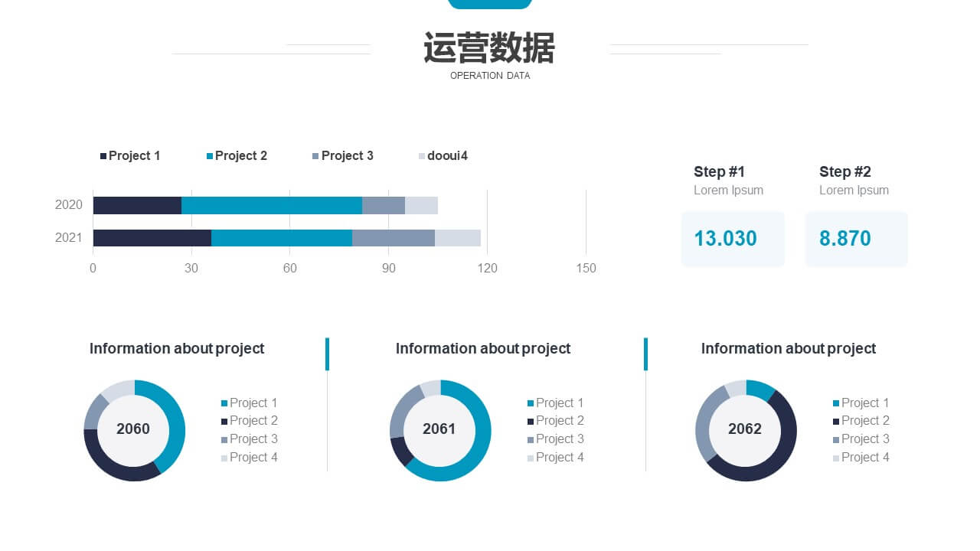Click the gray-blue Project 3 bar chart legend swatch
Screen dimensions: 980x551
pyautogui.click(x=315, y=156)
